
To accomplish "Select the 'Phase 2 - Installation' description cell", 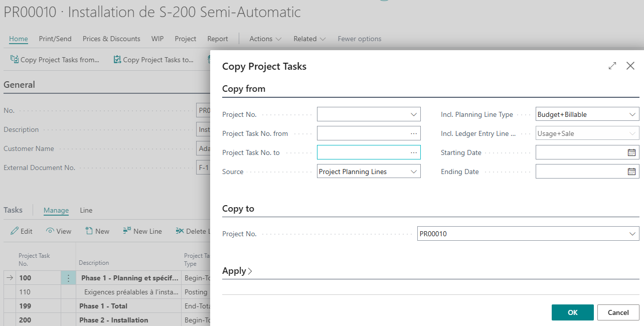I will pyautogui.click(x=128, y=320).
